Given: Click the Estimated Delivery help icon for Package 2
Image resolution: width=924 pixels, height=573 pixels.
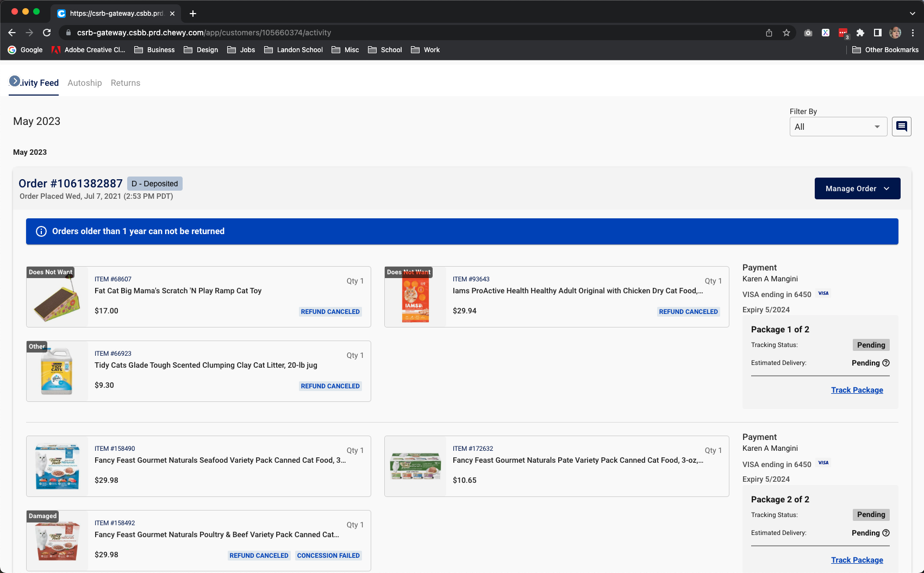Looking at the screenshot, I should coord(886,533).
